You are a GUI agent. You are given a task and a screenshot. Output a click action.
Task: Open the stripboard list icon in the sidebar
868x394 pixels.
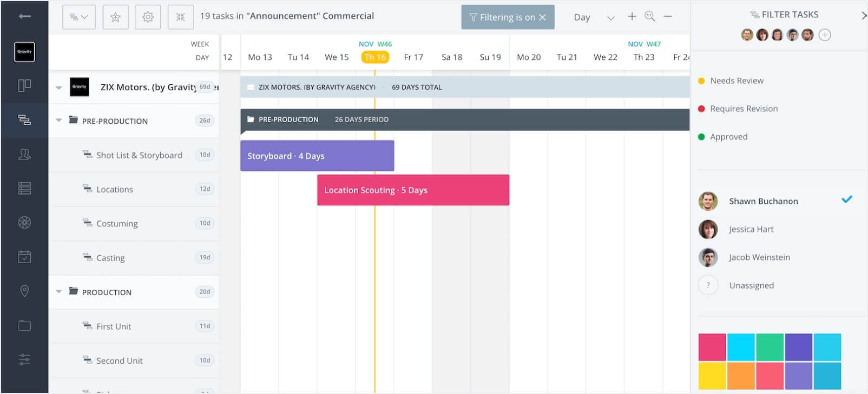pos(24,188)
